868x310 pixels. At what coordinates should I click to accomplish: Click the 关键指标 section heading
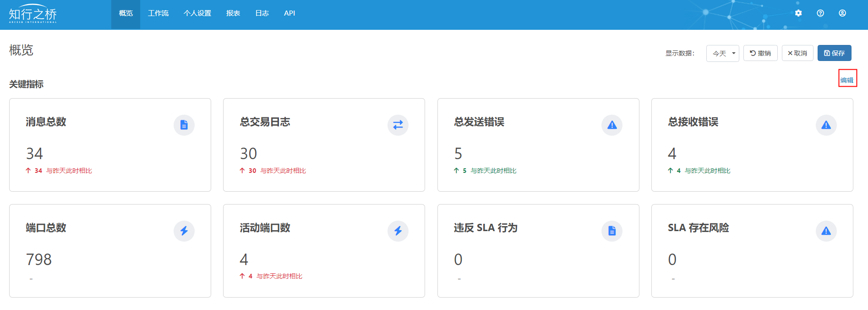(26, 84)
